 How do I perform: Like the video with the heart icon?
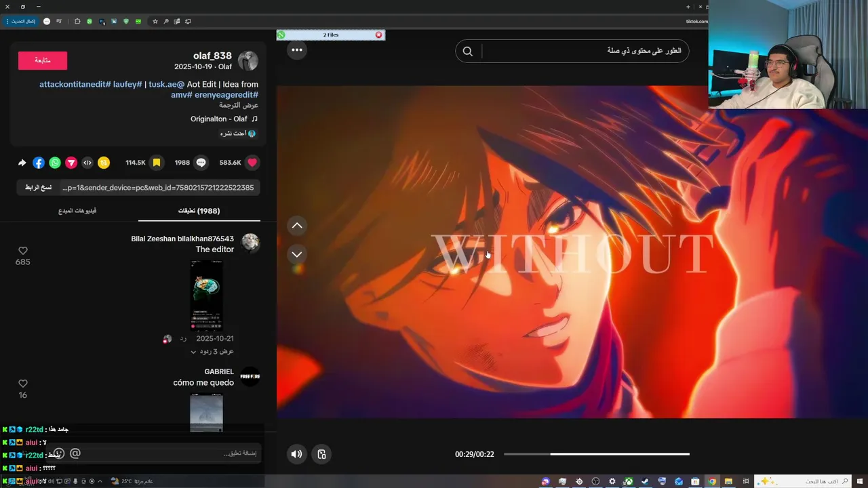252,163
